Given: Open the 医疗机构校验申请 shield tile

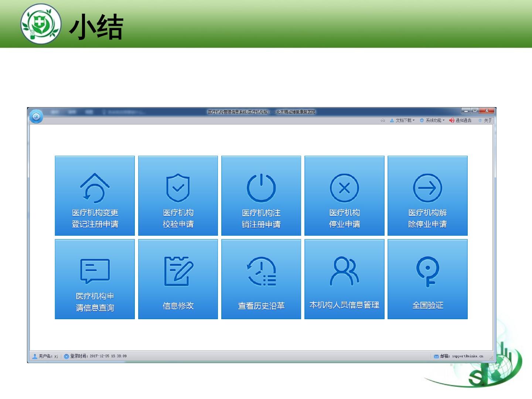Looking at the screenshot, I should pos(178,196).
